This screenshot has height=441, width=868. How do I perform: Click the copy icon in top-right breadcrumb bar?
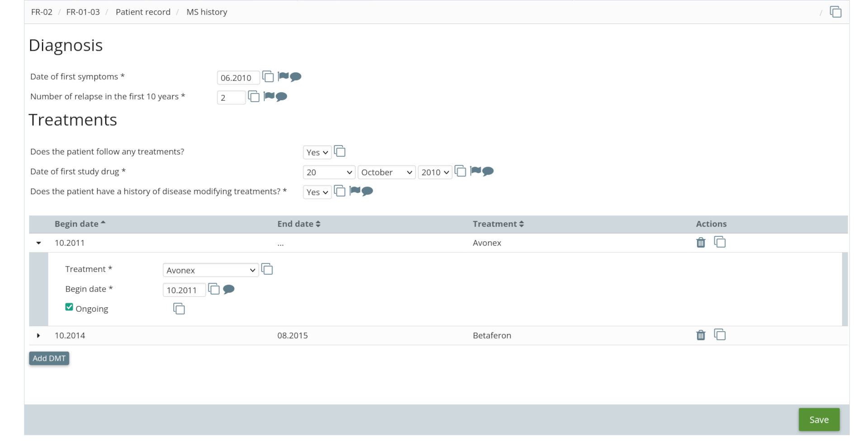point(835,12)
